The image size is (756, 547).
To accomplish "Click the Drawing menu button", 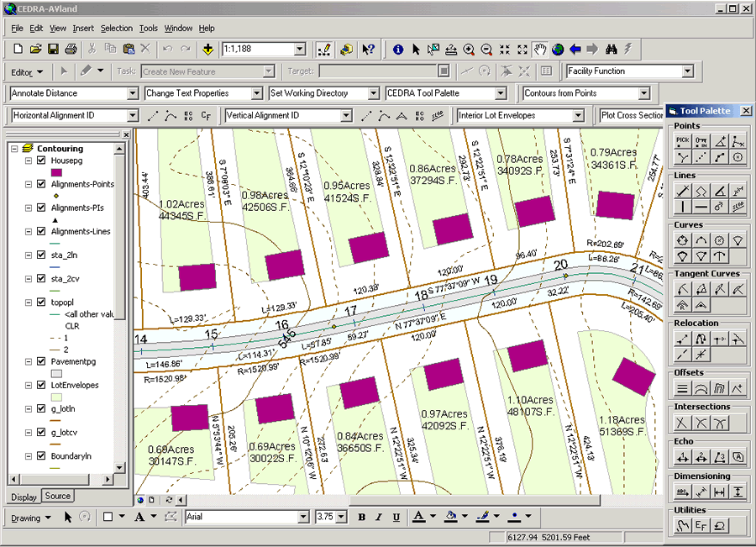I will click(26, 518).
